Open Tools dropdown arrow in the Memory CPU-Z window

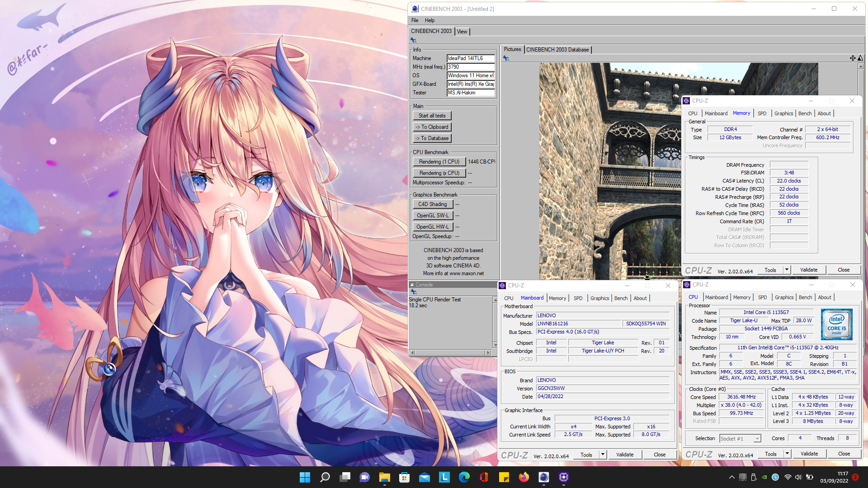point(787,270)
